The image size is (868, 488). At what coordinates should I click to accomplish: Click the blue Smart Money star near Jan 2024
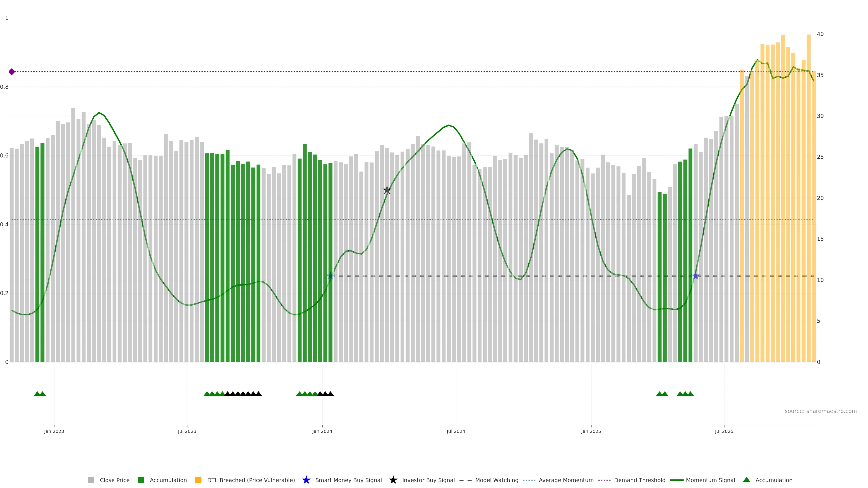tap(330, 276)
